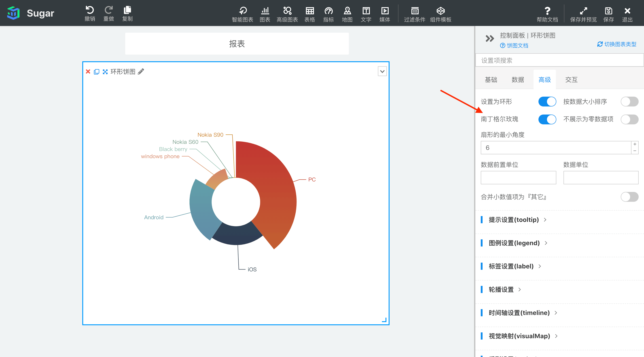This screenshot has width=644, height=357.
Task: Undo the last action with 撤销
Action: (90, 13)
